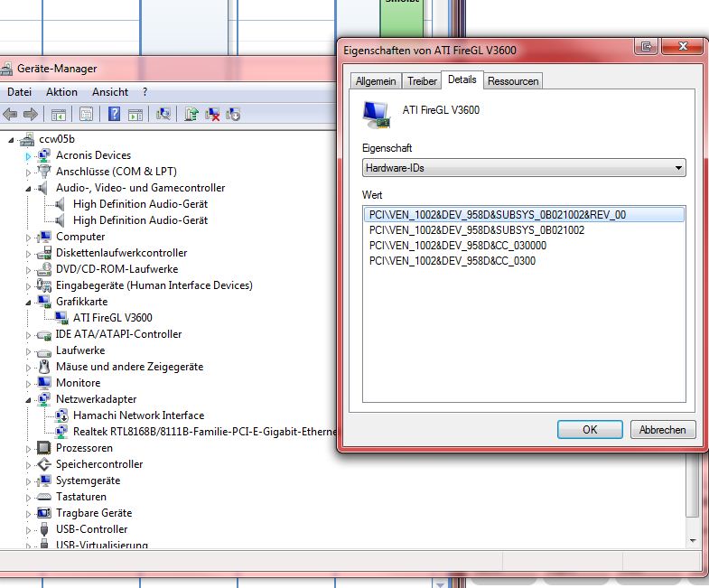Image resolution: width=709 pixels, height=588 pixels.
Task: Click the USB-Controller plug icon
Action: pos(44,529)
